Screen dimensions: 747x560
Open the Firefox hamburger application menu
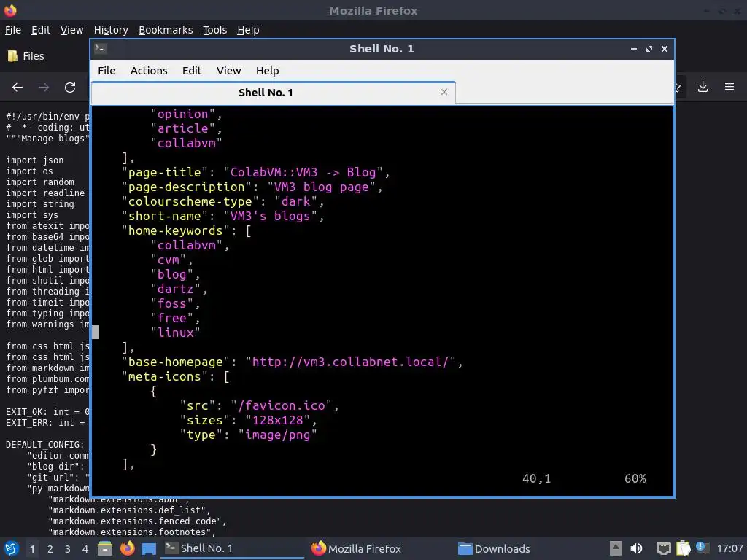click(x=729, y=87)
